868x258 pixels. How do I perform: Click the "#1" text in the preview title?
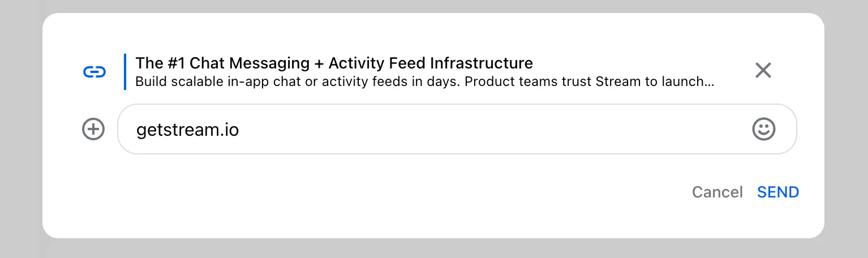177,63
